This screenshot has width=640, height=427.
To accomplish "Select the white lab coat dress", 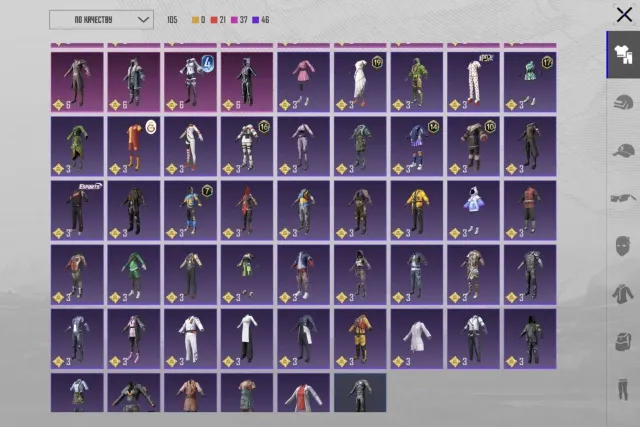I will pyautogui.click(x=416, y=339).
